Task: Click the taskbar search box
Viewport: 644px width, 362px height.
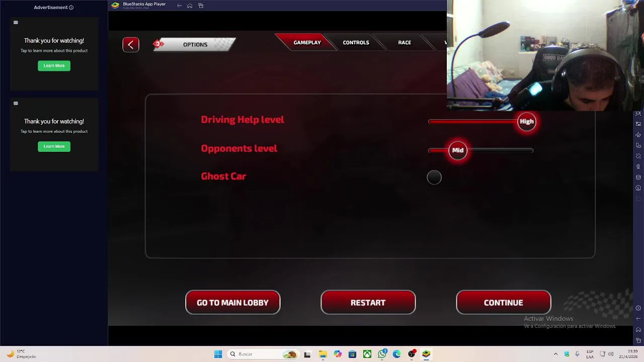Action: [x=263, y=354]
